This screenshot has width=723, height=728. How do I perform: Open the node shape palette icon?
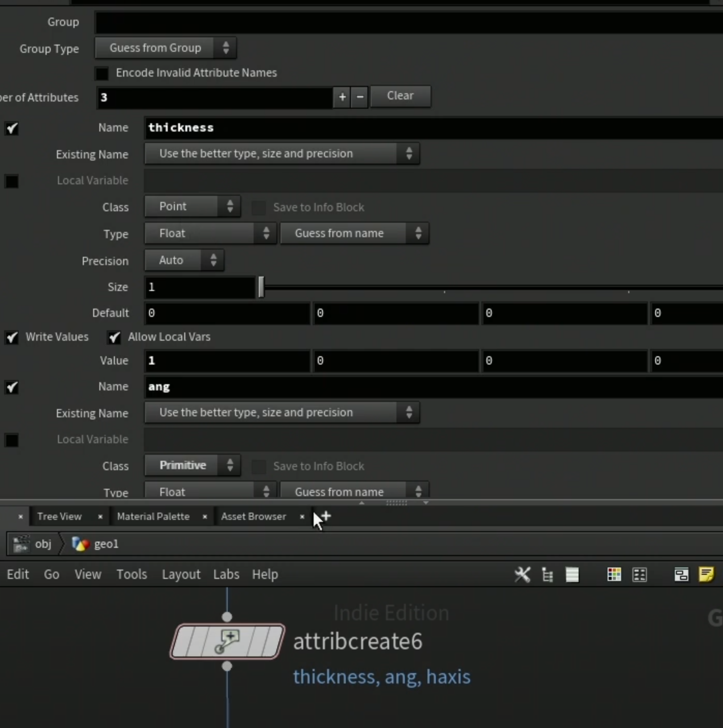pyautogui.click(x=640, y=574)
